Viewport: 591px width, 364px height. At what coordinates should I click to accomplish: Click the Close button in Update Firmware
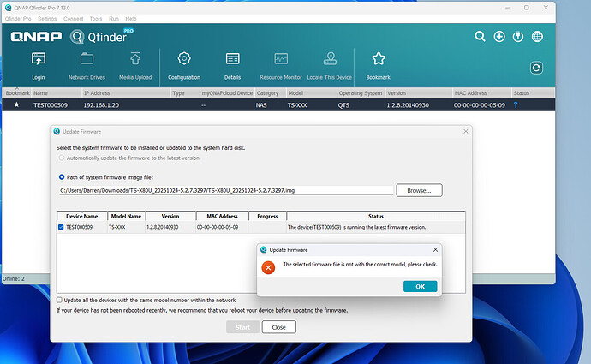click(279, 326)
